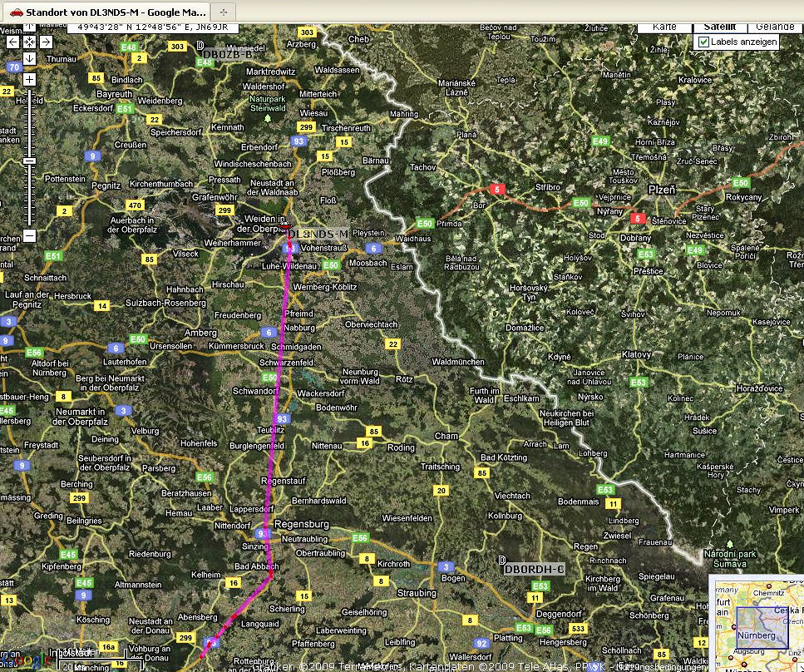This screenshot has height=672, width=804.
Task: Pan the map up with arrow button
Action: point(29,27)
